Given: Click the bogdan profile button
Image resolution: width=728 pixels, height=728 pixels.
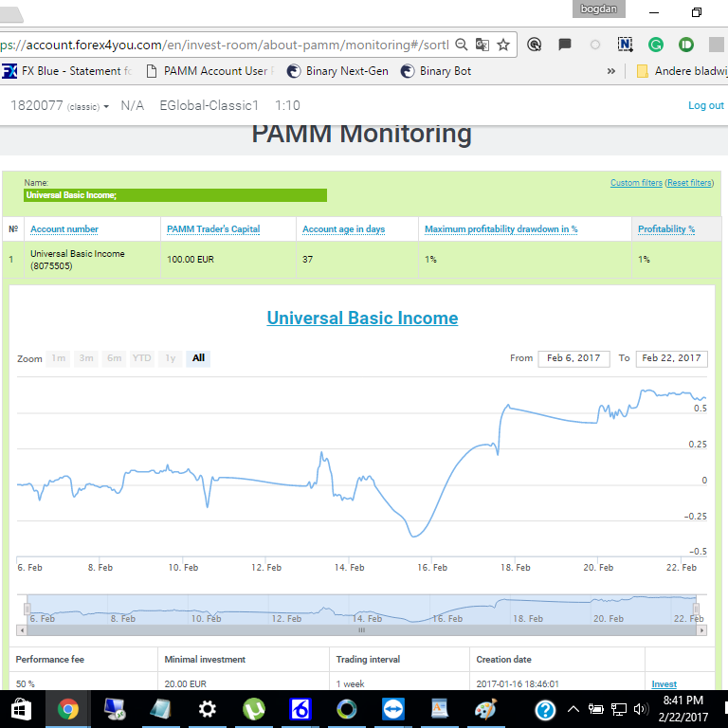Looking at the screenshot, I should click(598, 9).
